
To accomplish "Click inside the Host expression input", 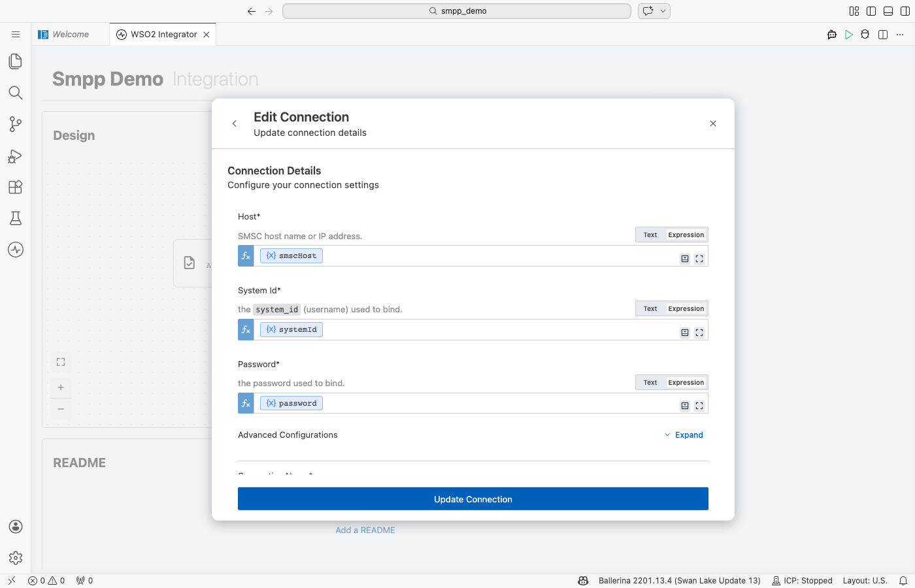I will (x=480, y=256).
